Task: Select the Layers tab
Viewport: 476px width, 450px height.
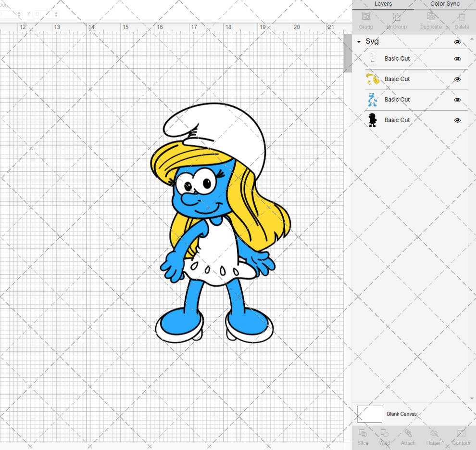Action: 383,4
